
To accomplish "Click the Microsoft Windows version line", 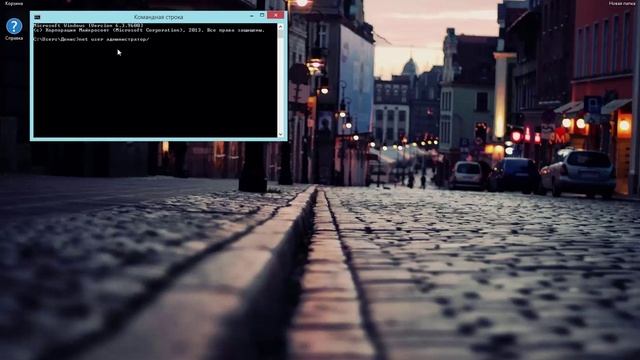I will tap(88, 25).
